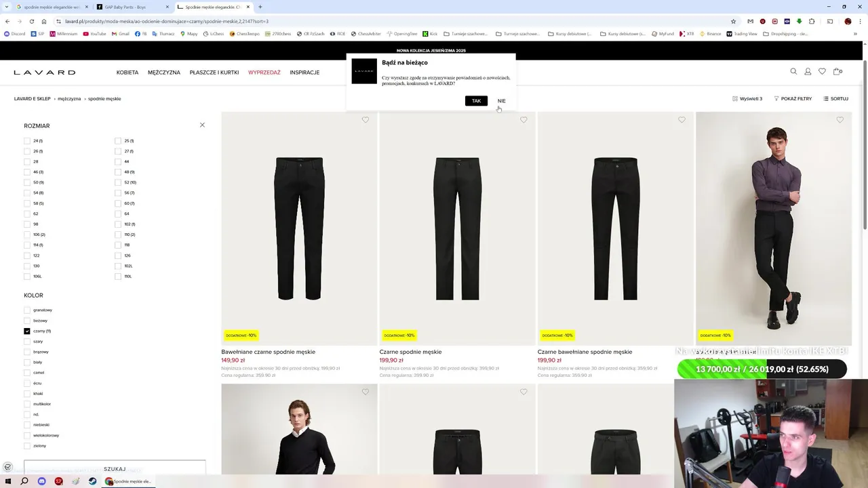868x488 pixels.
Task: Close the Rozmiar filter panel X
Action: click(202, 125)
